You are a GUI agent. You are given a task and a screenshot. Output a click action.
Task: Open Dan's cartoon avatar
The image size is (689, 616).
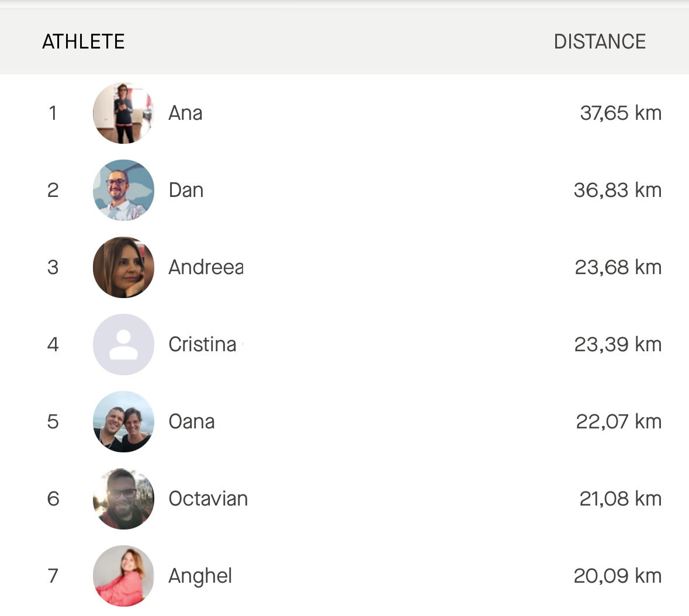(x=123, y=190)
